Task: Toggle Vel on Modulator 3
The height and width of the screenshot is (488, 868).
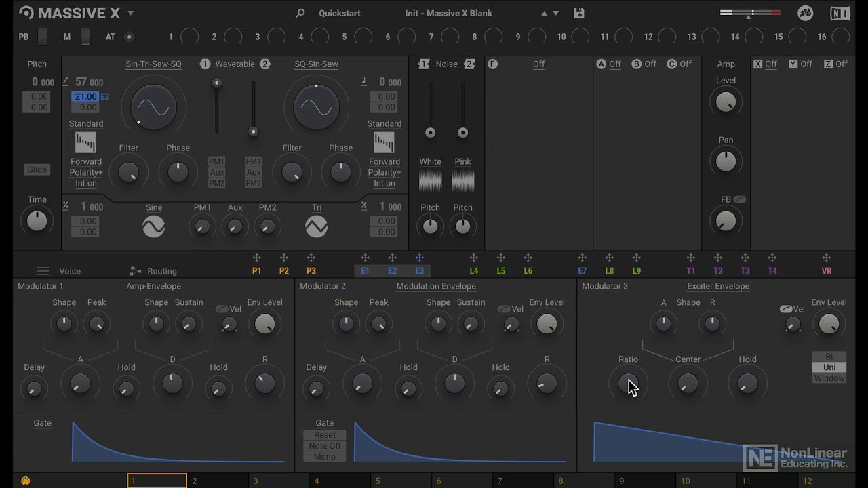Action: tap(786, 309)
